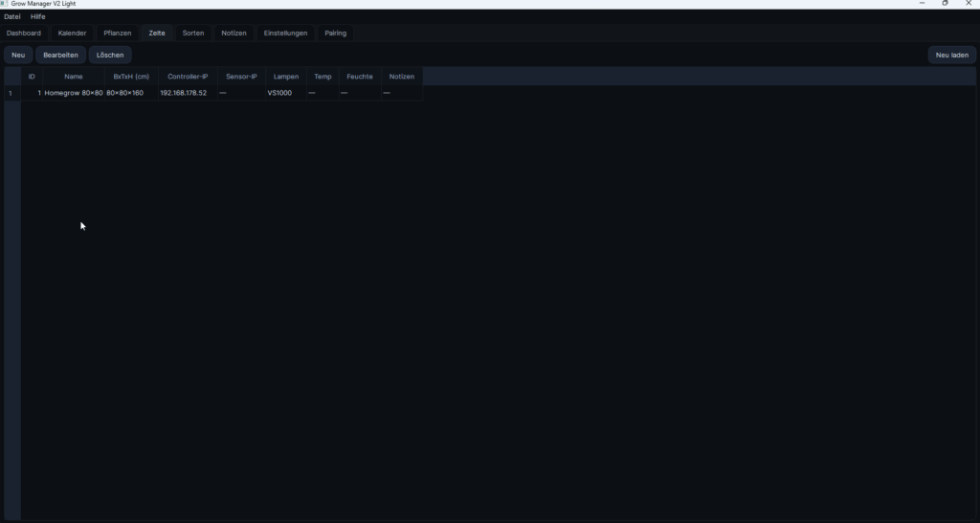Image resolution: width=980 pixels, height=523 pixels.
Task: Click the Löschen button
Action: coord(110,56)
